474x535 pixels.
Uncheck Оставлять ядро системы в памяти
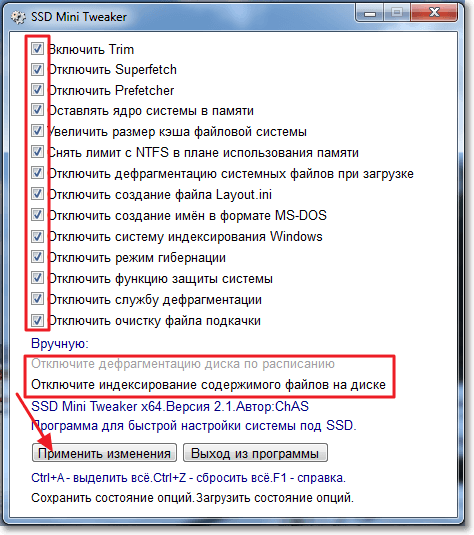[37, 110]
